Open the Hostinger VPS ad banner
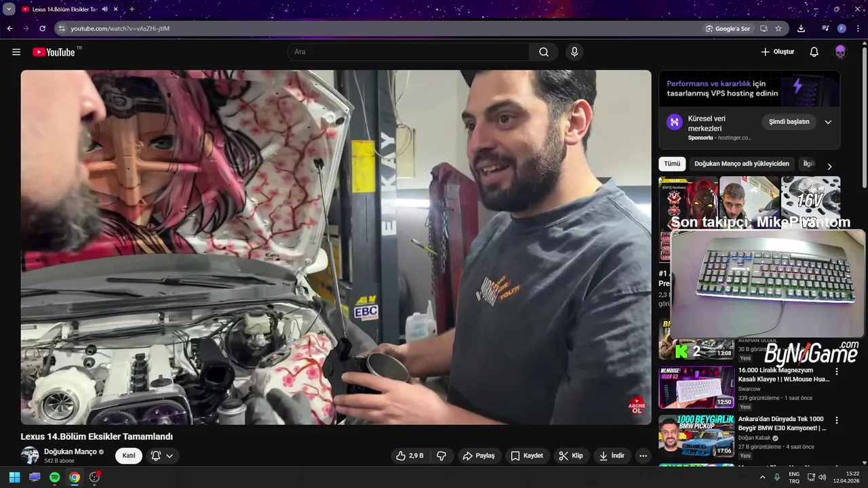Image resolution: width=868 pixels, height=488 pixels. click(749, 88)
